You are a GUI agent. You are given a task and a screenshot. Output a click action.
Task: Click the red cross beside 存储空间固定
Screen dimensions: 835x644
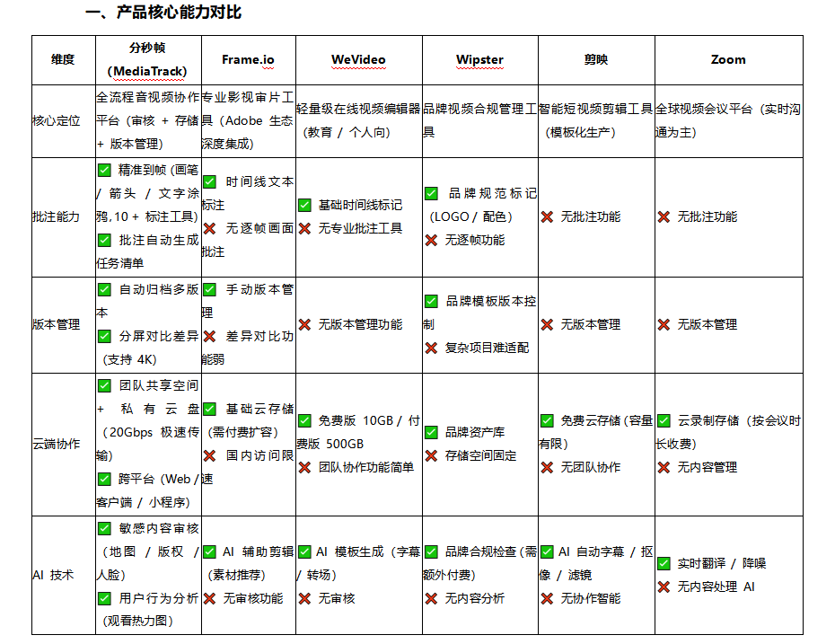[431, 455]
